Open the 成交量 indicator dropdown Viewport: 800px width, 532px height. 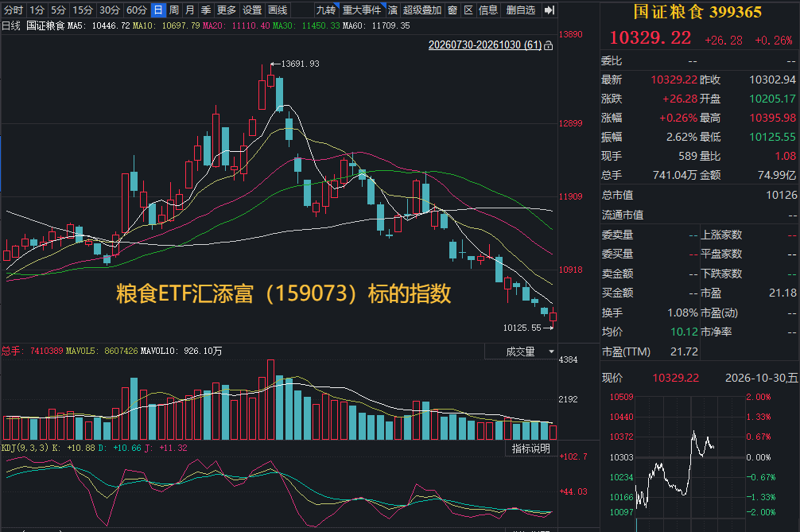click(520, 351)
